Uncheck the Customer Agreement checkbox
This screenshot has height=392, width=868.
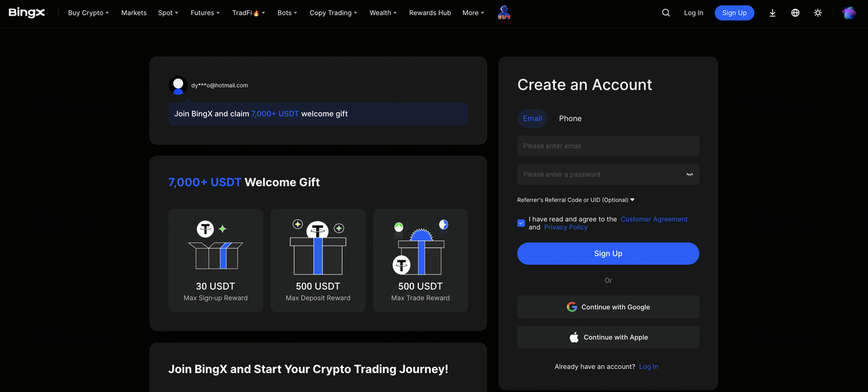(x=521, y=223)
